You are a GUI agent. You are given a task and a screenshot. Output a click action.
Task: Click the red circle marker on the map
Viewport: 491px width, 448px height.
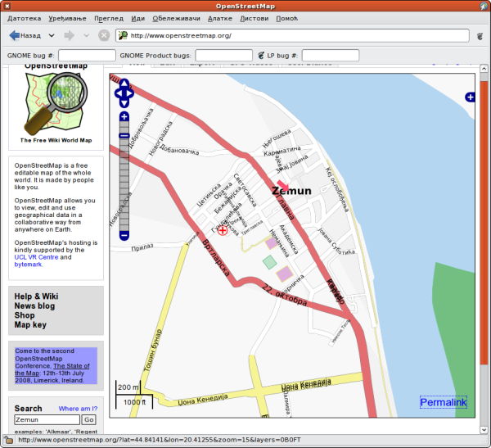(223, 231)
